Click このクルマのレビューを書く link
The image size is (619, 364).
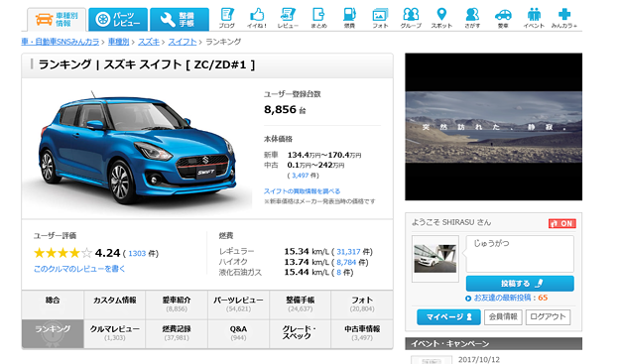(x=79, y=269)
